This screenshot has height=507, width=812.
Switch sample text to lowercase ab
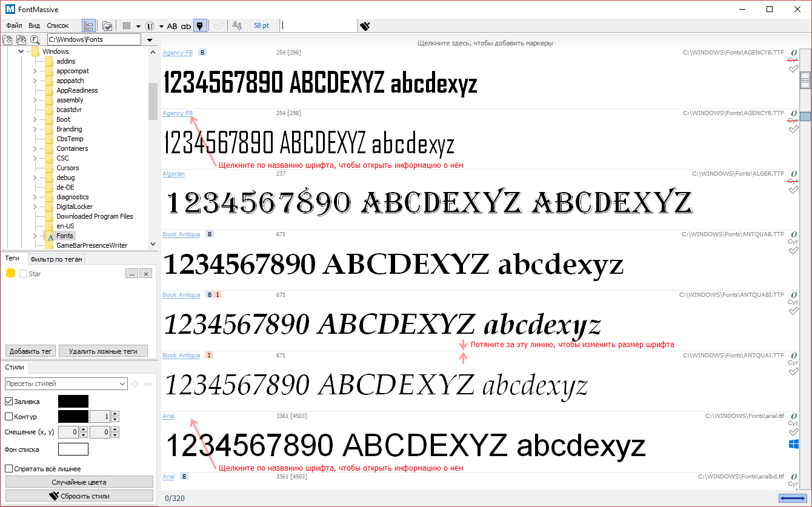click(186, 26)
